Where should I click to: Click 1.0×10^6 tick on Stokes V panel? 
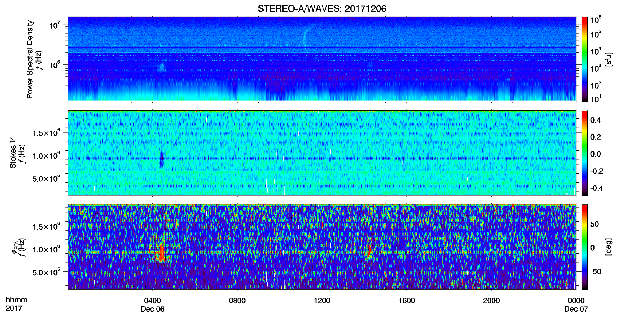46,155
